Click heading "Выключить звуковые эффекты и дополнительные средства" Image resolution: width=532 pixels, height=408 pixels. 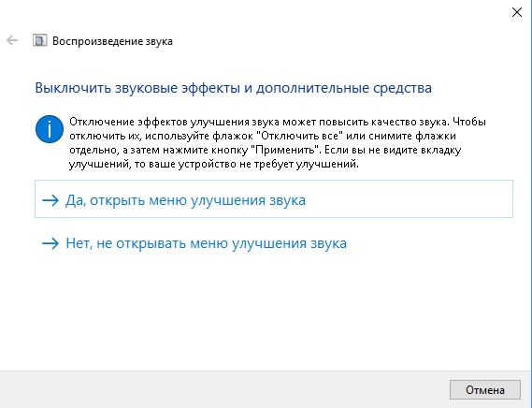[x=234, y=88]
